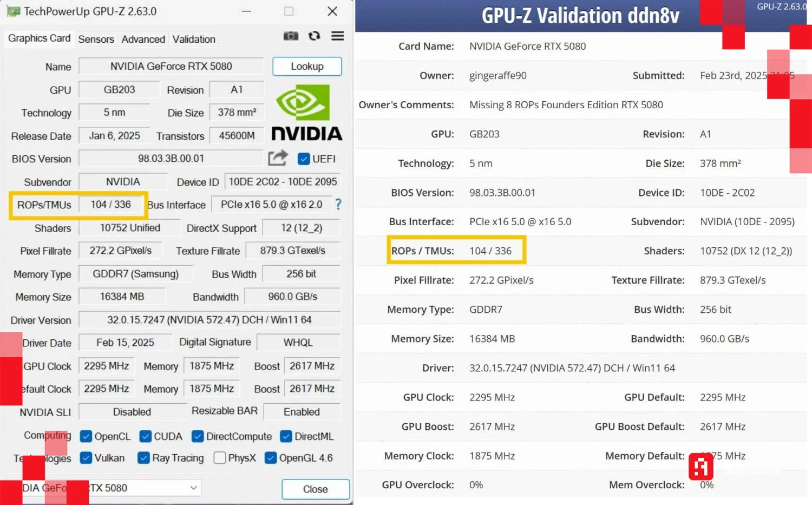Click owner name gingeraffe90 in validation page
This screenshot has width=812, height=505.
tap(498, 75)
